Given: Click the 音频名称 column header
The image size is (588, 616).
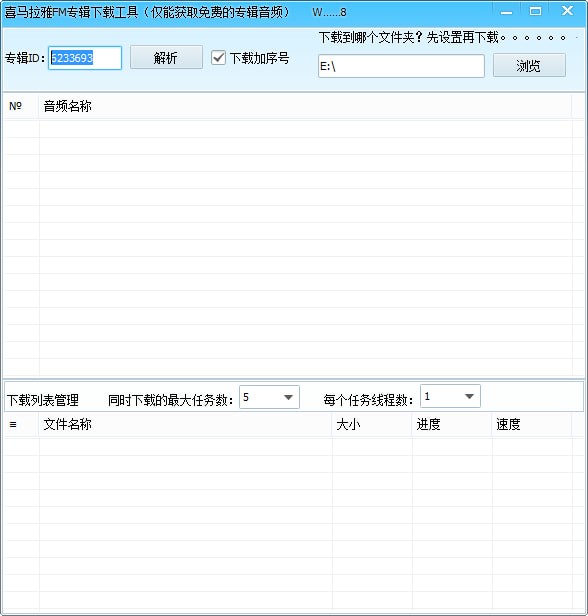Looking at the screenshot, I should click(305, 106).
